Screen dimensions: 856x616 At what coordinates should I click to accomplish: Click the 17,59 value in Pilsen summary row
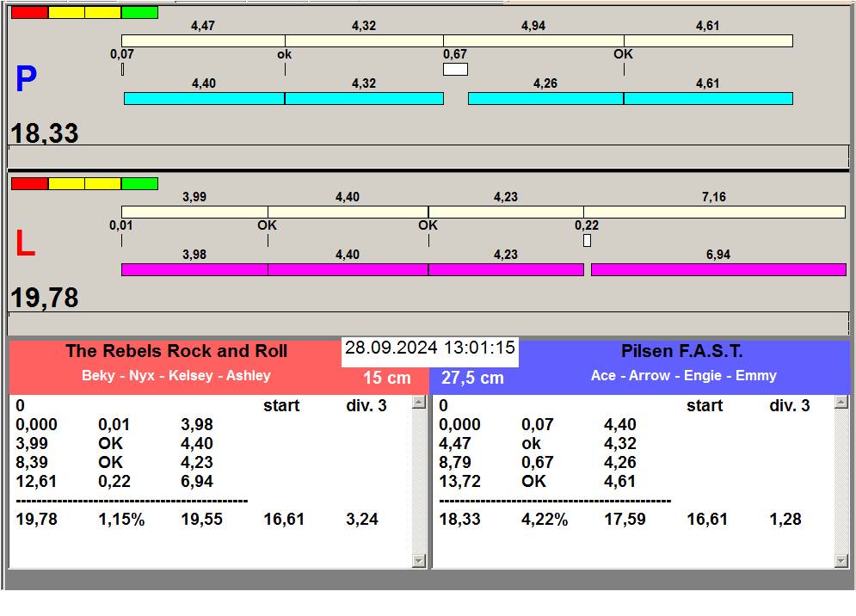(x=625, y=519)
